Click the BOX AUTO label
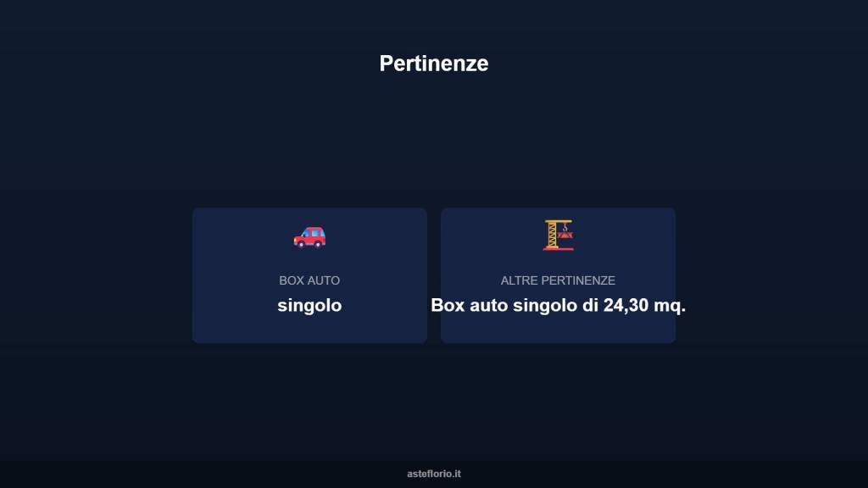This screenshot has width=868, height=488. 309,280
